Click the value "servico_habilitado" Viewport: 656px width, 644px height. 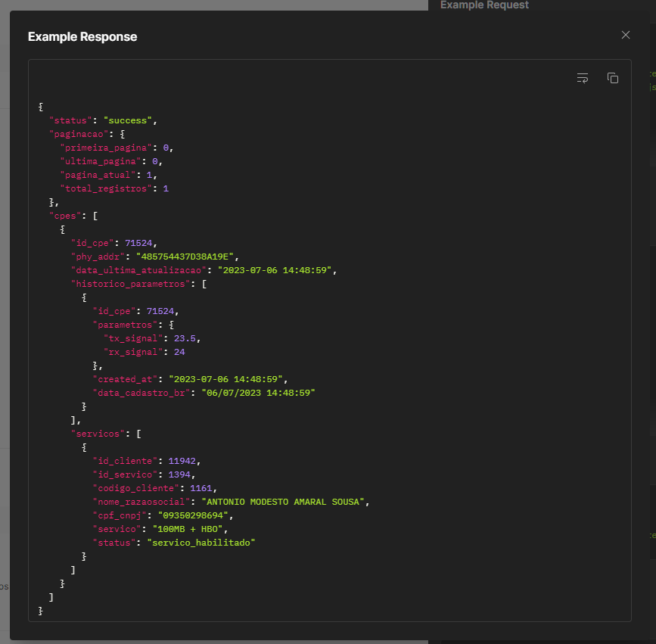201,543
